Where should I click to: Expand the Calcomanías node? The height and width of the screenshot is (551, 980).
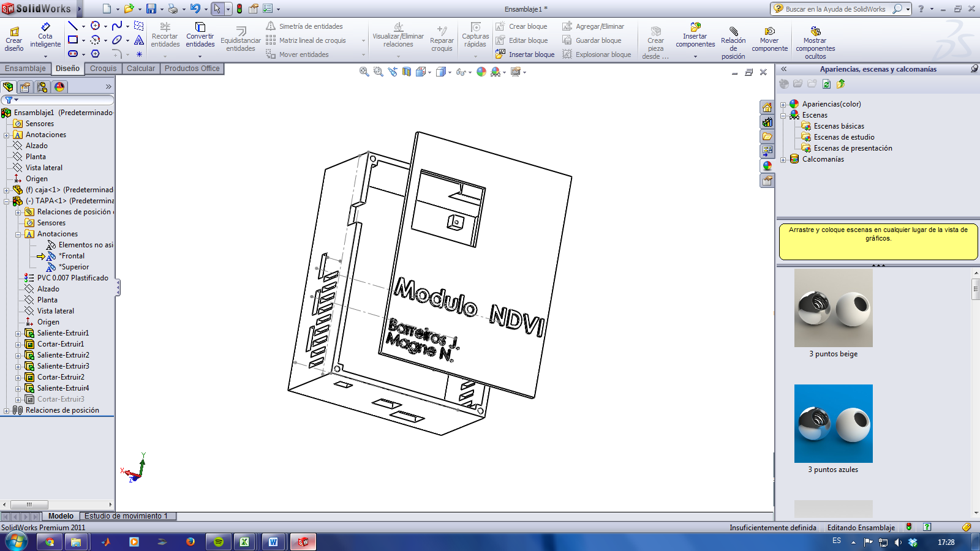click(x=783, y=160)
